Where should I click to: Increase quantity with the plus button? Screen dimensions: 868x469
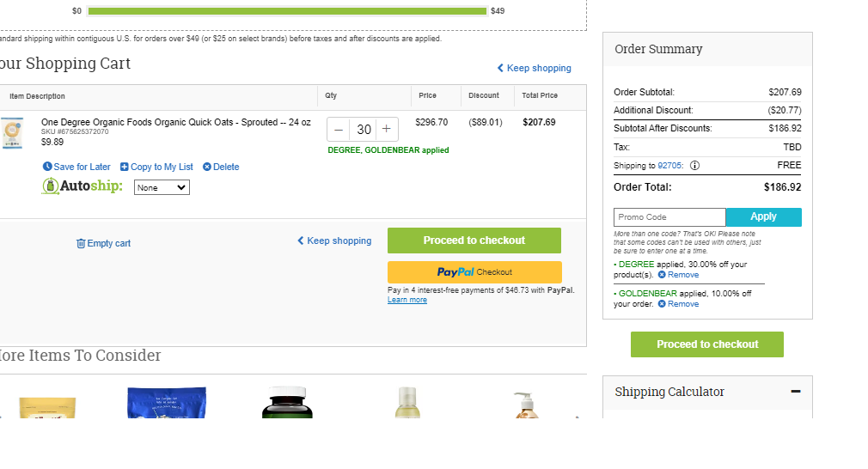tap(387, 129)
